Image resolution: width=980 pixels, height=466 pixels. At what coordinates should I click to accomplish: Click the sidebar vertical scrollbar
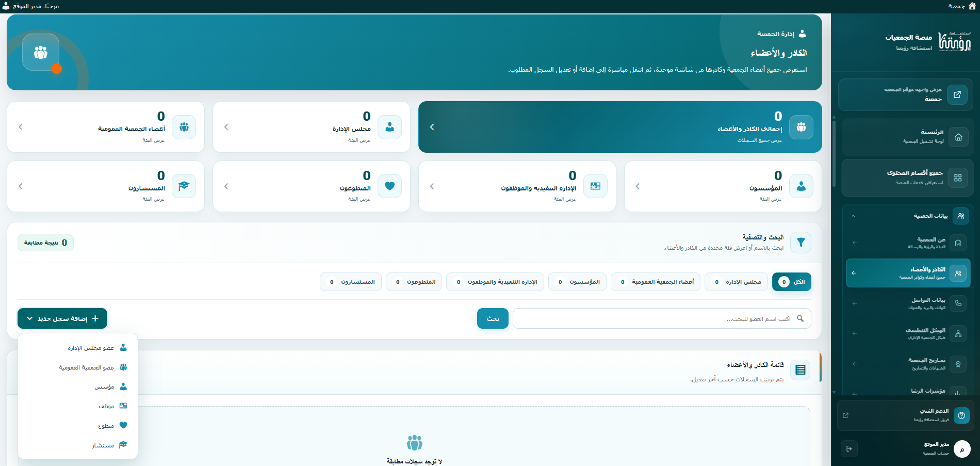click(834, 153)
